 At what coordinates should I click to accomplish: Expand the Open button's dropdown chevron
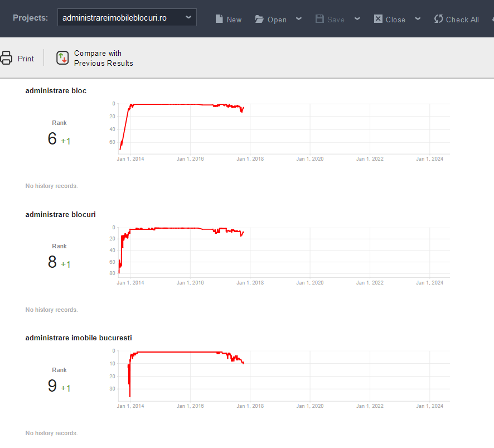[x=299, y=18]
